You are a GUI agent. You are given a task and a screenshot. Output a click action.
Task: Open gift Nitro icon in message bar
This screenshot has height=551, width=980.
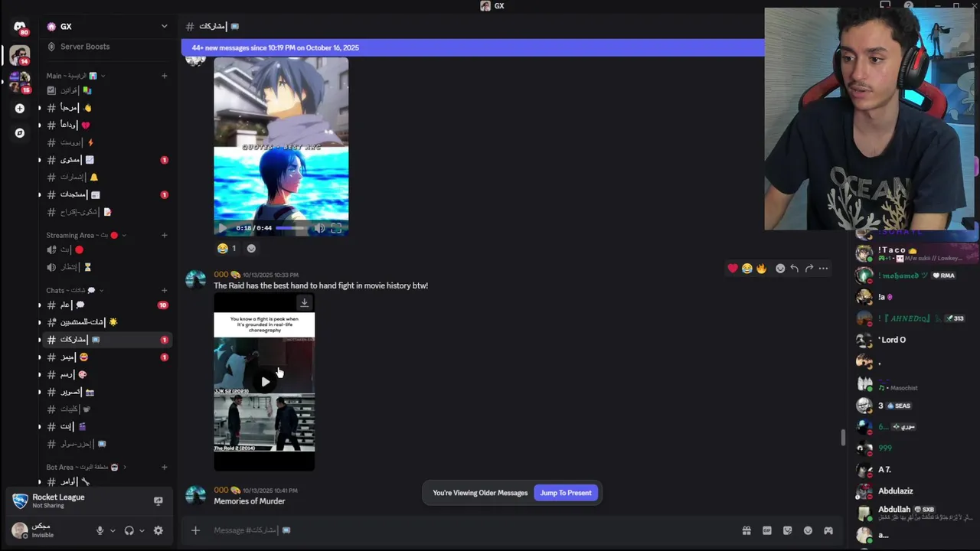[746, 530]
